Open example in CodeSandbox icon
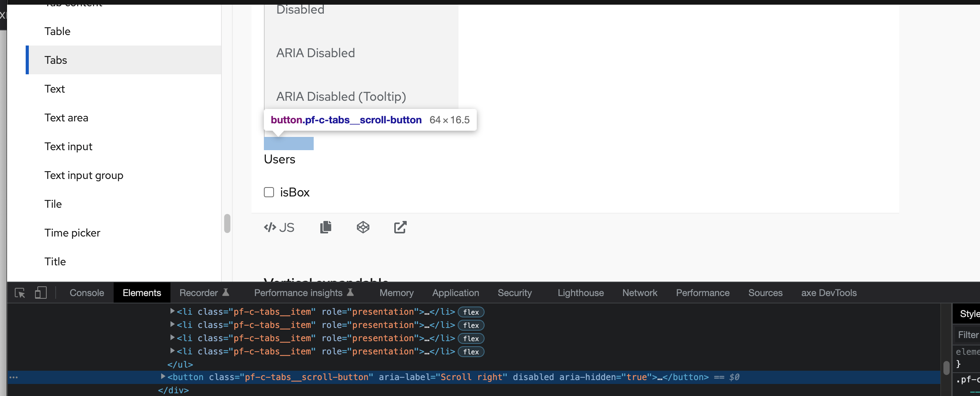 click(363, 227)
